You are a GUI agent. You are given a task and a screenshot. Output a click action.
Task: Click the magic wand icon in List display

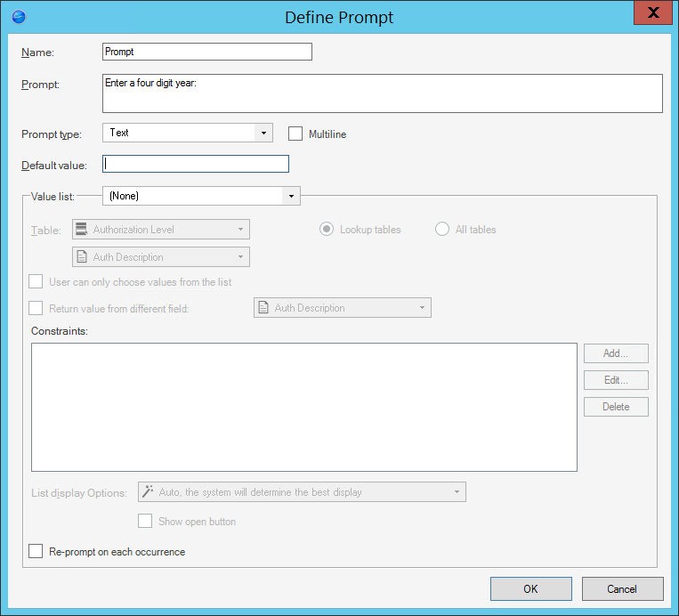tap(148, 491)
